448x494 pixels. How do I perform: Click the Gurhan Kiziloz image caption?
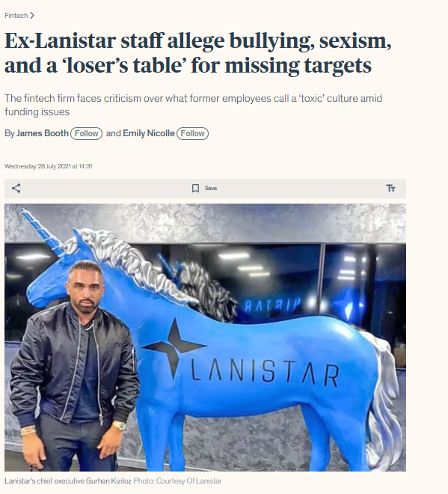tap(68, 481)
